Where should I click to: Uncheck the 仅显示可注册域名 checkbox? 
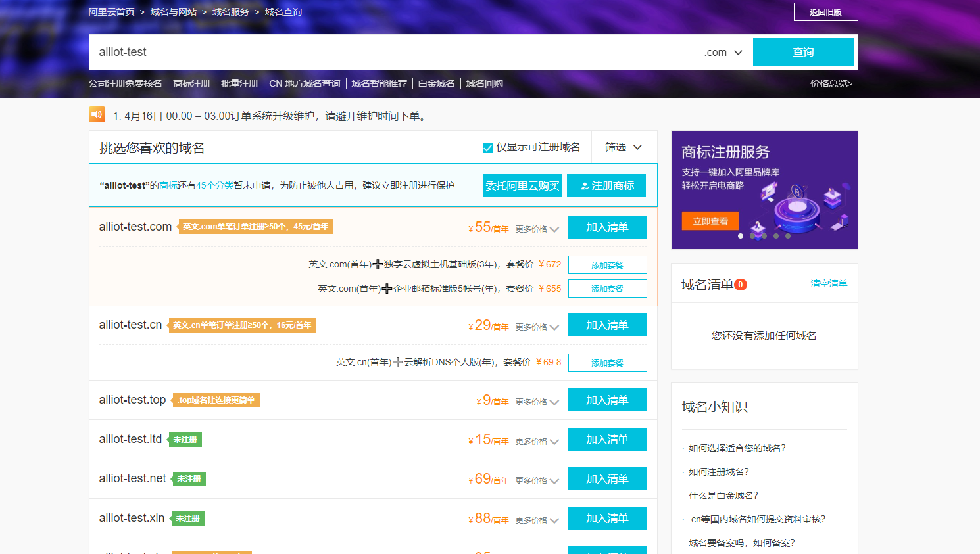tap(487, 147)
